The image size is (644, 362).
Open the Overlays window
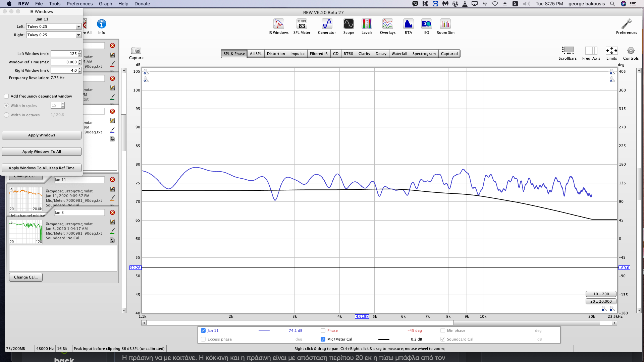(387, 26)
